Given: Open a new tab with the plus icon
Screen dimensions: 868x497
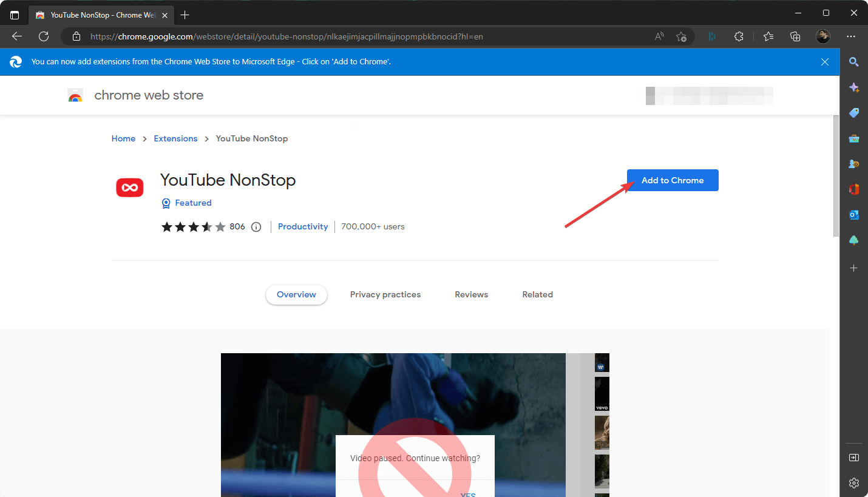Looking at the screenshot, I should click(x=185, y=15).
